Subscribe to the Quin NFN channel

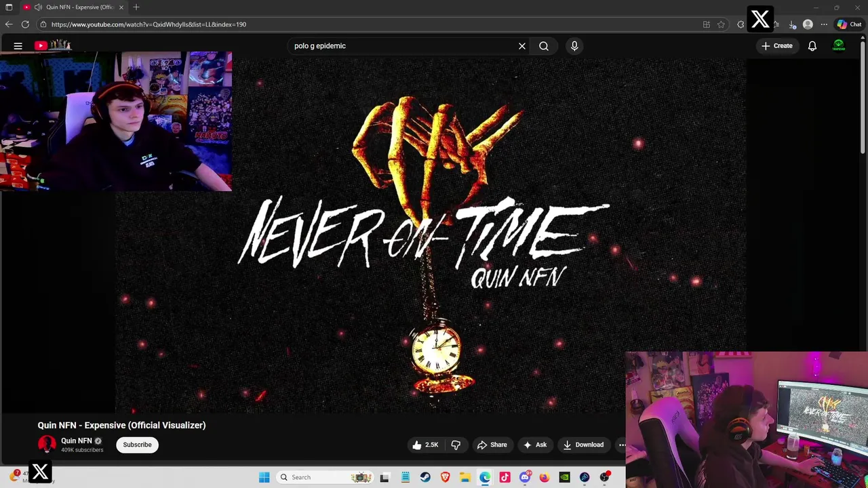(x=137, y=445)
